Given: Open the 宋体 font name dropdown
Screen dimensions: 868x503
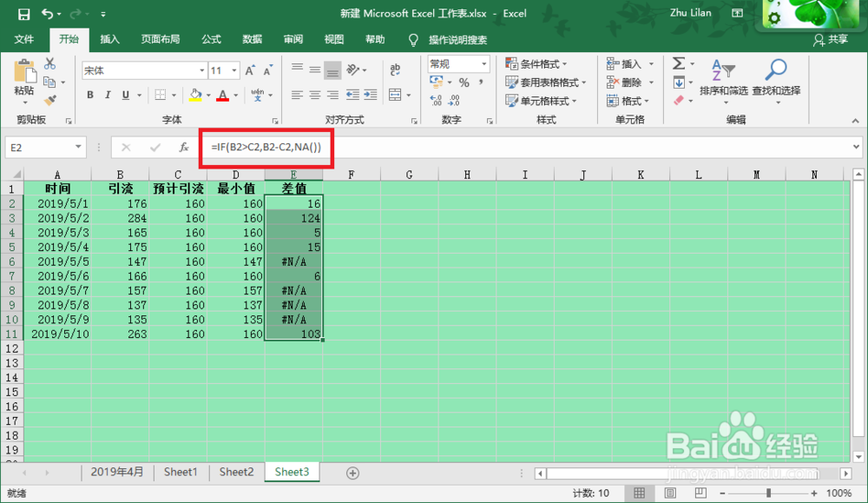Looking at the screenshot, I should click(201, 70).
